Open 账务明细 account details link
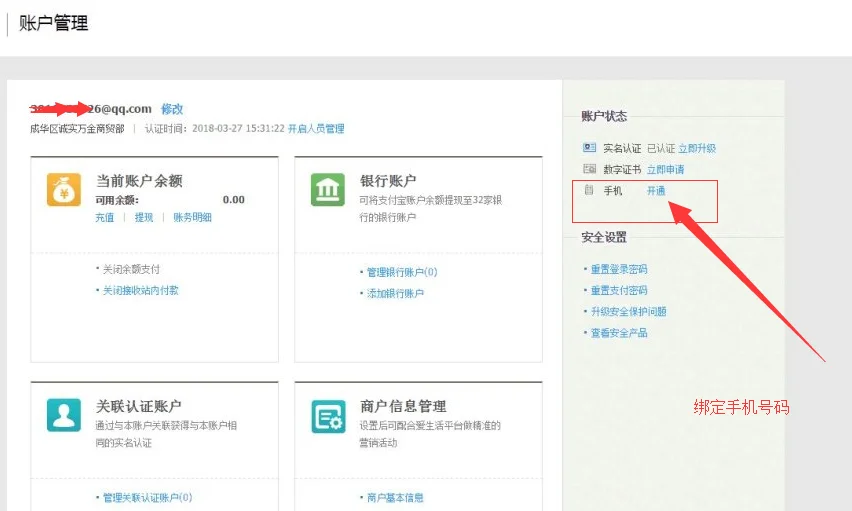 pos(192,217)
